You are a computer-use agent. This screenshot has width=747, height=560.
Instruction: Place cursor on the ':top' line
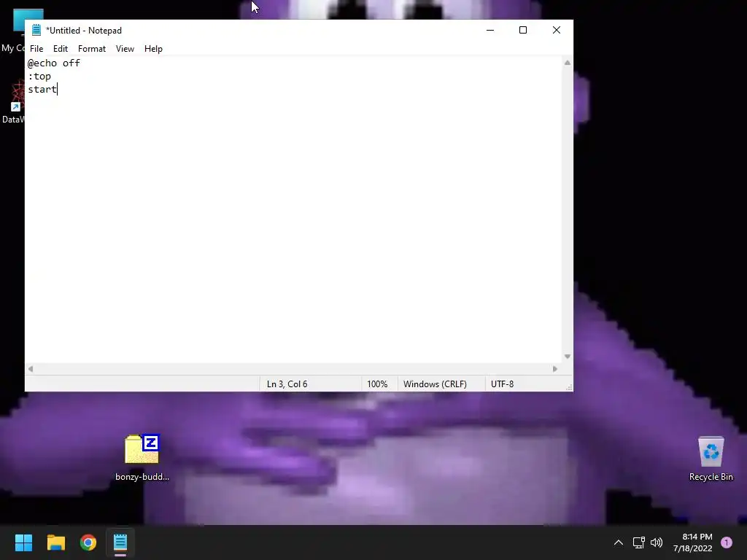(39, 76)
